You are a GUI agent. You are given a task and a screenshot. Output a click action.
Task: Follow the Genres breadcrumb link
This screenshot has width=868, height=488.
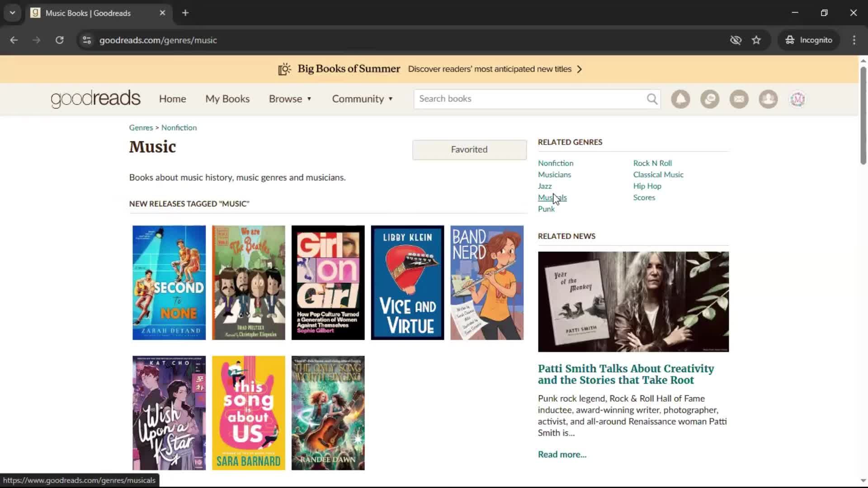pyautogui.click(x=141, y=128)
